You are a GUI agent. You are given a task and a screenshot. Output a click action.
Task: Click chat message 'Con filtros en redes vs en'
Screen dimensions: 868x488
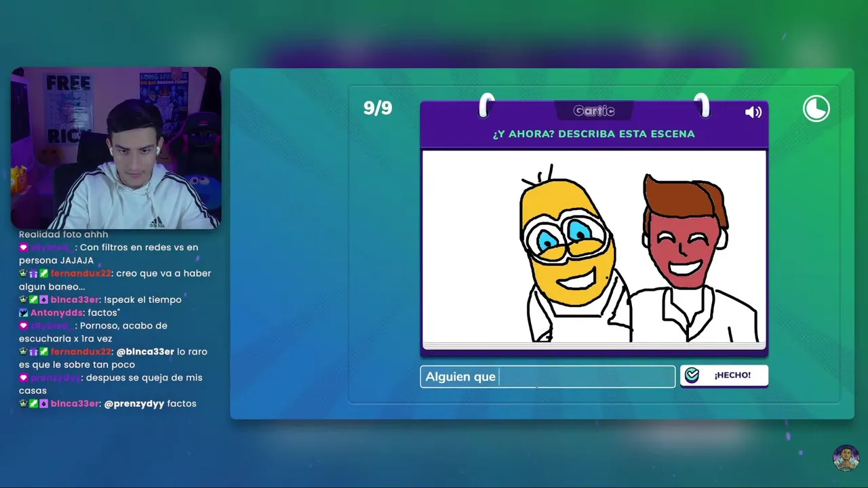pyautogui.click(x=139, y=247)
